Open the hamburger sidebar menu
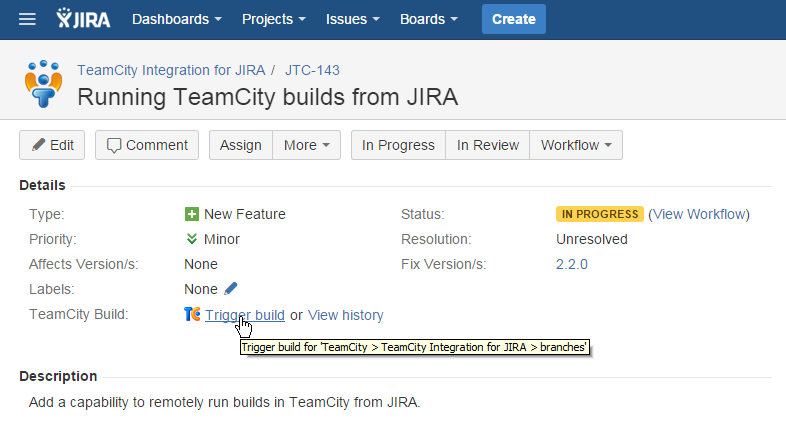The width and height of the screenshot is (786, 439). 27,19
